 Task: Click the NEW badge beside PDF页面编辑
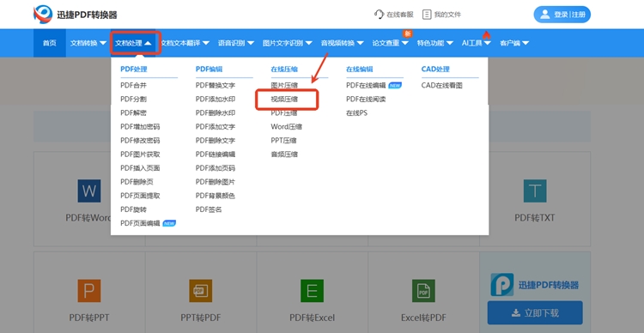pos(169,223)
